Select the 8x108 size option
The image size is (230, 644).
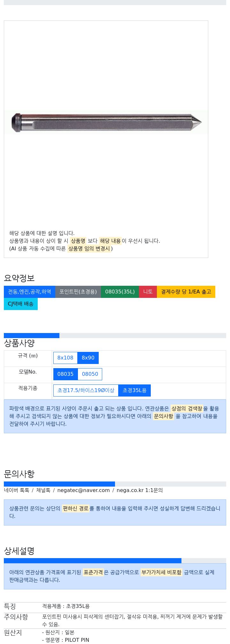pyautogui.click(x=65, y=358)
